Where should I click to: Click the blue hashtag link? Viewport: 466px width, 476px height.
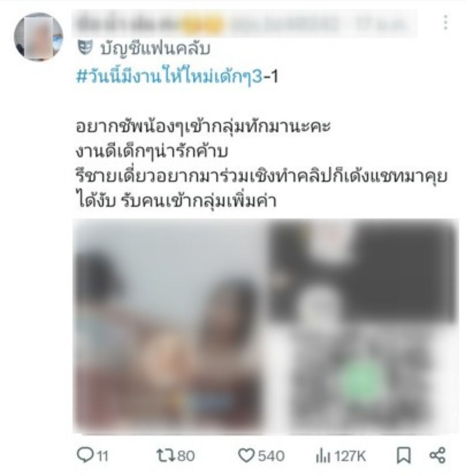[170, 78]
